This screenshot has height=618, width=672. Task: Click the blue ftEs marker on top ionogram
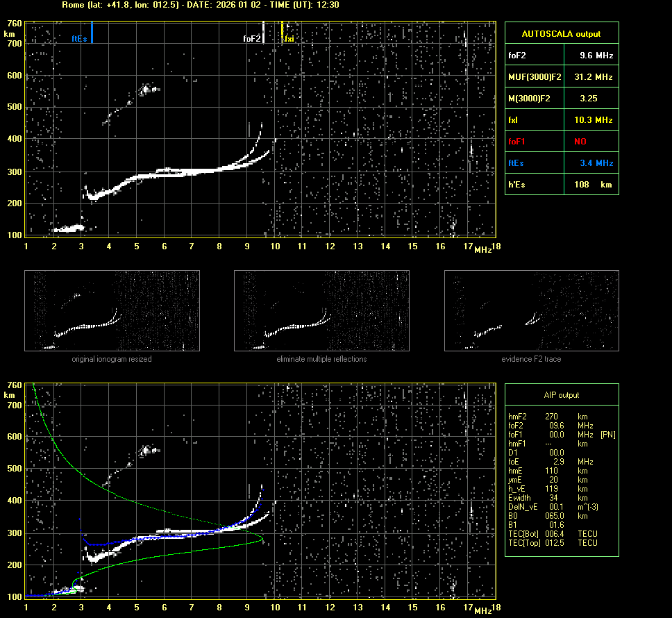tap(92, 33)
